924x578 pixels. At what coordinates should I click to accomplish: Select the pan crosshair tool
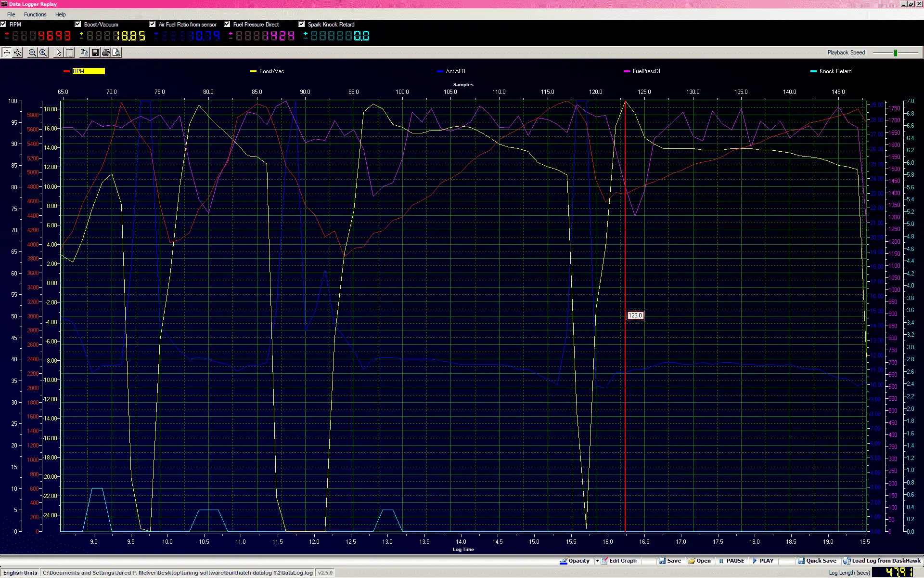coord(7,53)
